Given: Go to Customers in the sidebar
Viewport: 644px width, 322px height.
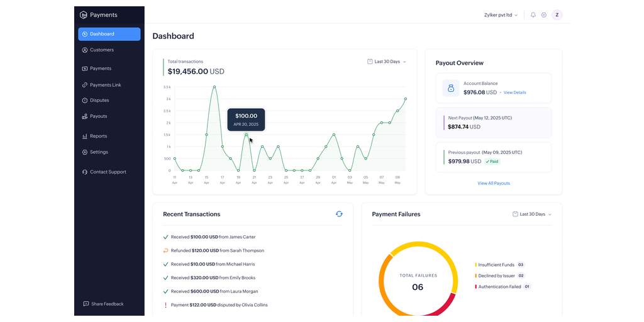Looking at the screenshot, I should pyautogui.click(x=101, y=50).
